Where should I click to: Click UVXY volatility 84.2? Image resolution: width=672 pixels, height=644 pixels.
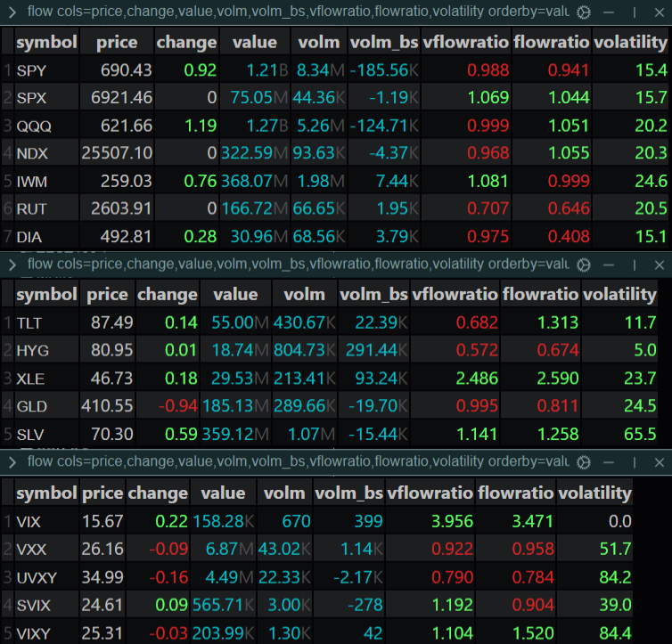pos(615,577)
